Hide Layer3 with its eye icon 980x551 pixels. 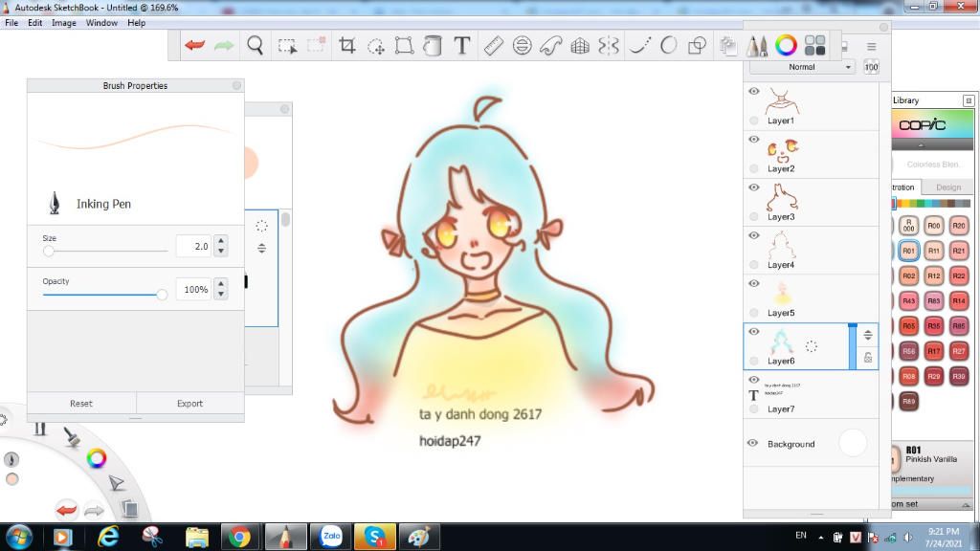point(754,187)
